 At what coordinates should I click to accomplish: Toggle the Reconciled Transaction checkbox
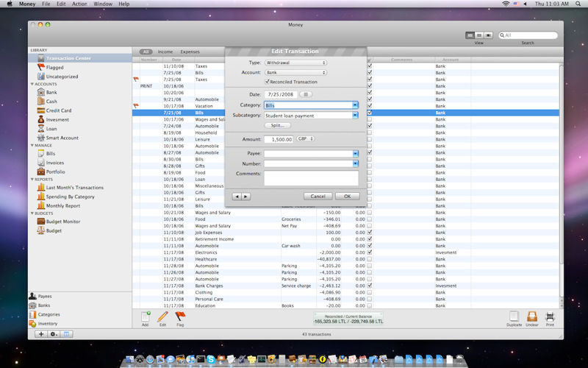coord(268,82)
